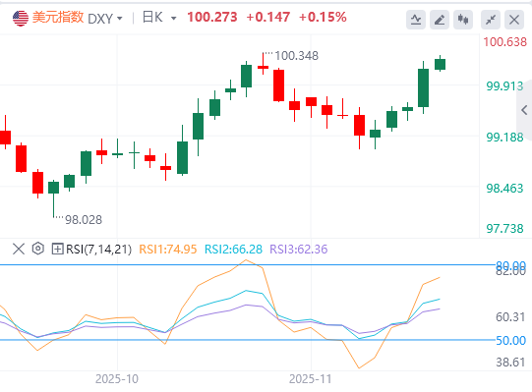Click the 美元指数 symbol name

tap(58, 18)
